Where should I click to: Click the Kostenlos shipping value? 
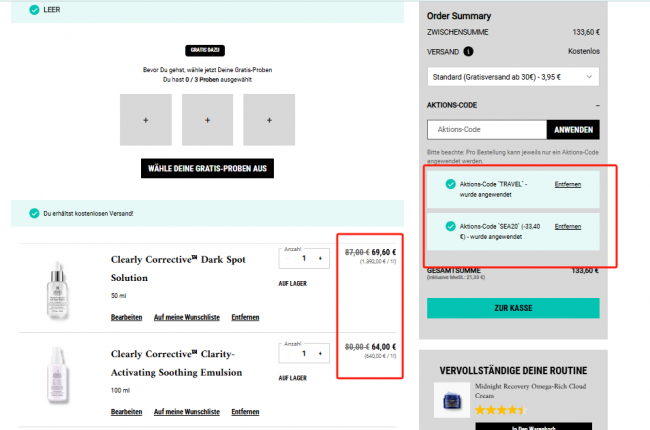click(584, 51)
